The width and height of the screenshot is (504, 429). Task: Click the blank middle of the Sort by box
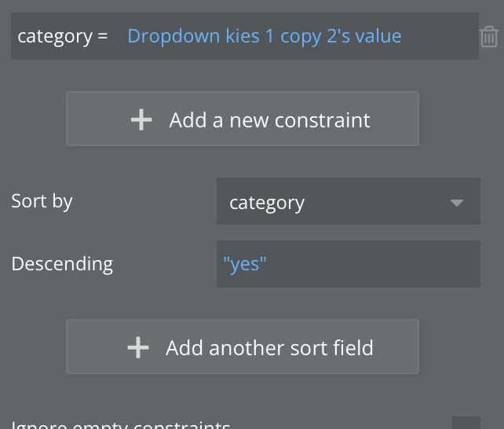pyautogui.click(x=369, y=203)
